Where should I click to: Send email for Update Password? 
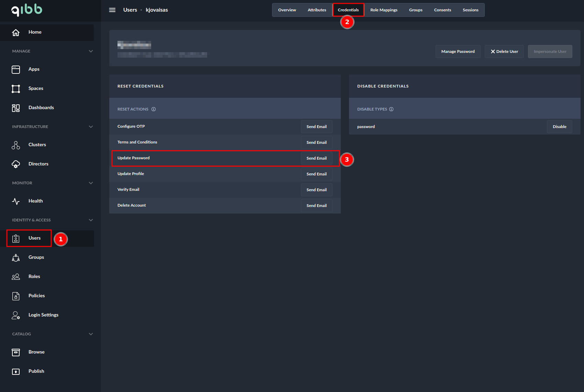[316, 158]
